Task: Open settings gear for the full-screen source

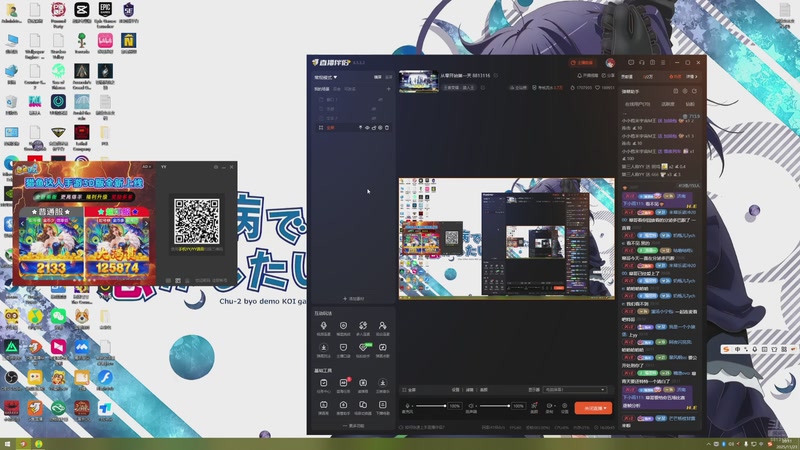Action: 380,128
